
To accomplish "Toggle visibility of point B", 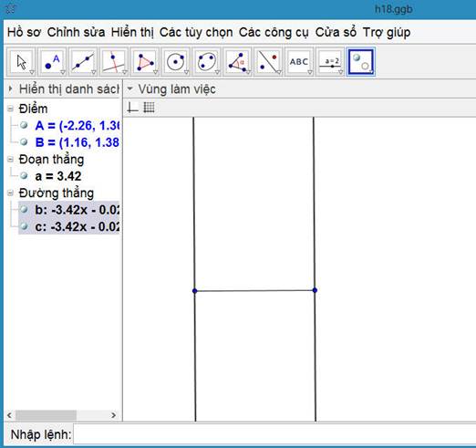I will click(24, 142).
